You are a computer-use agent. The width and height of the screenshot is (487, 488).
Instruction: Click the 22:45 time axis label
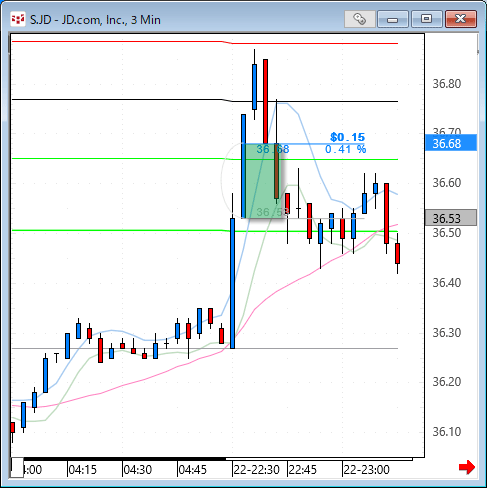[x=303, y=470]
